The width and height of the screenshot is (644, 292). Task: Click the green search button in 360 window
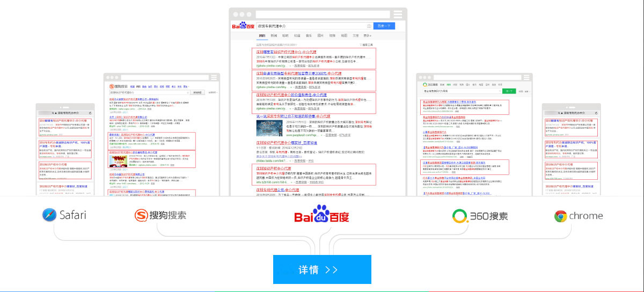508,92
